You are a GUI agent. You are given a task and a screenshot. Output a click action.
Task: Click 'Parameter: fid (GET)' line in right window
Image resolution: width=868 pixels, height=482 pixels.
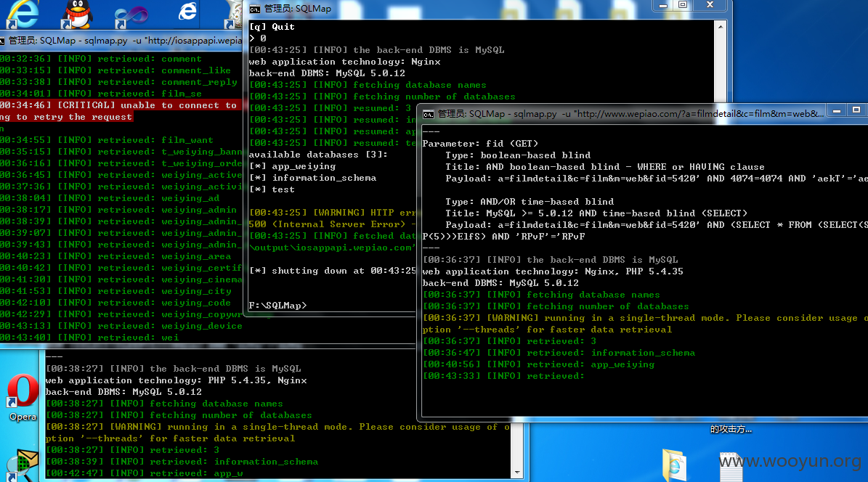coord(480,143)
